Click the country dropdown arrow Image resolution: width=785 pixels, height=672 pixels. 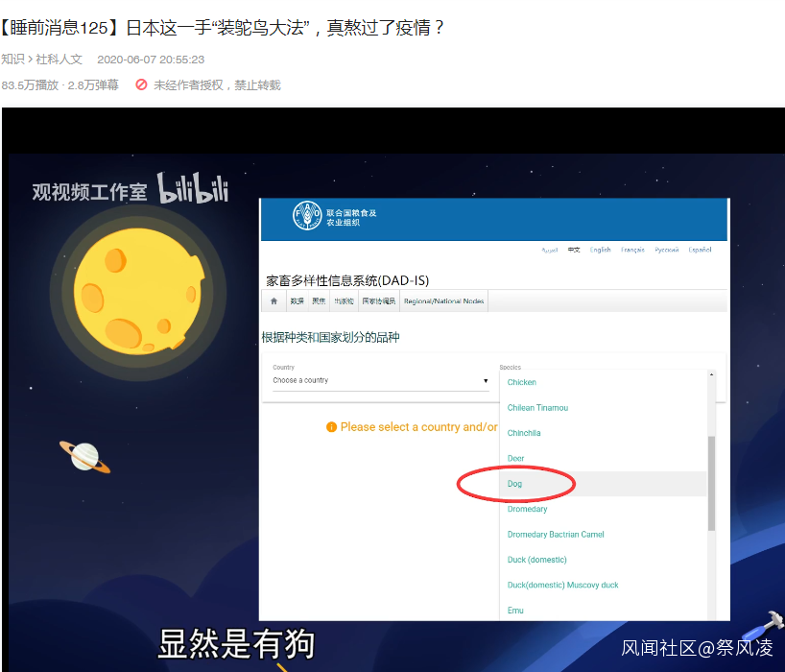click(486, 380)
